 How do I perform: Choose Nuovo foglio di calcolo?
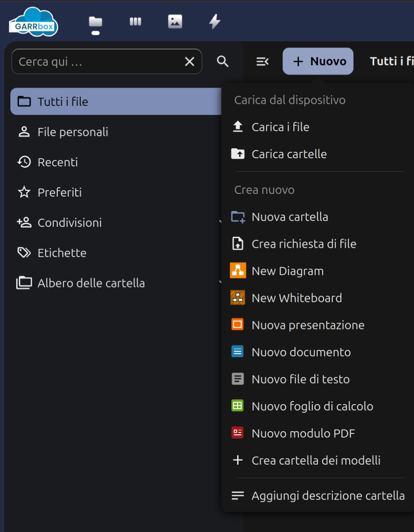[x=312, y=406]
